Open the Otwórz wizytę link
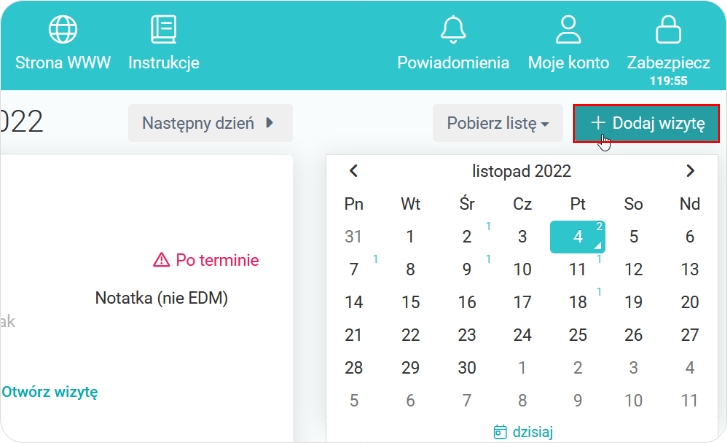Screen dimensions: 727x443 pos(50,391)
